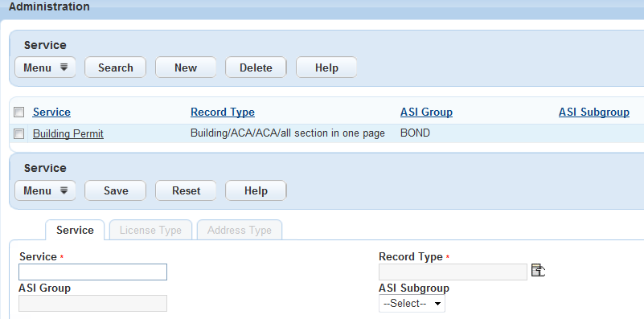
Task: Open the Address Type tab
Action: (x=240, y=230)
